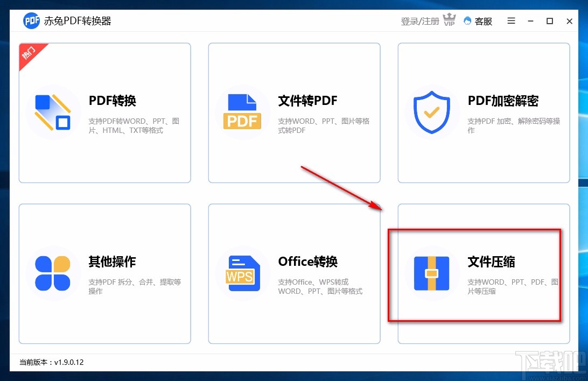Click the compression icon in 文件压缩
Image resolution: width=588 pixels, height=381 pixels.
coord(432,273)
